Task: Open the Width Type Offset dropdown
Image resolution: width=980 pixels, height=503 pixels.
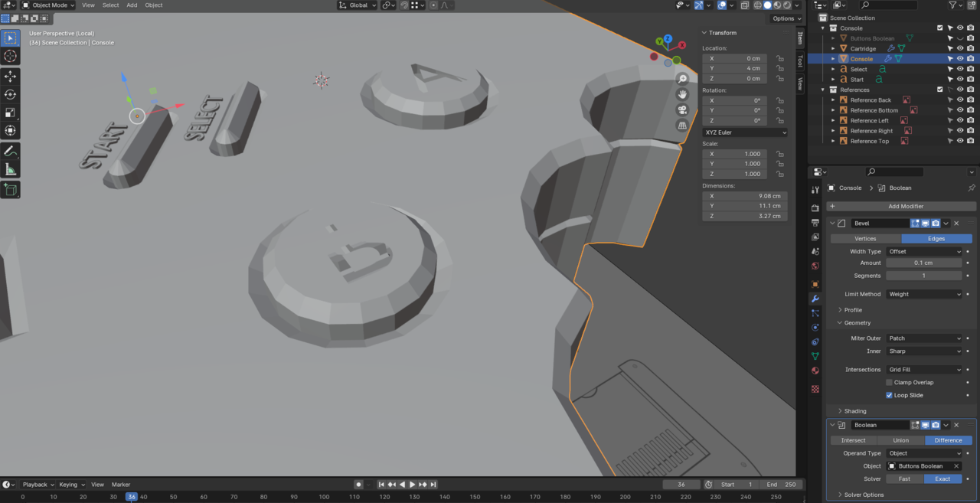Action: coord(924,251)
